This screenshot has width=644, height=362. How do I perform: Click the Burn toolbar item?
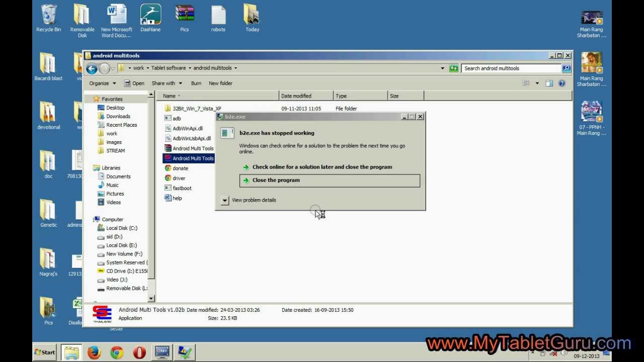tap(196, 83)
